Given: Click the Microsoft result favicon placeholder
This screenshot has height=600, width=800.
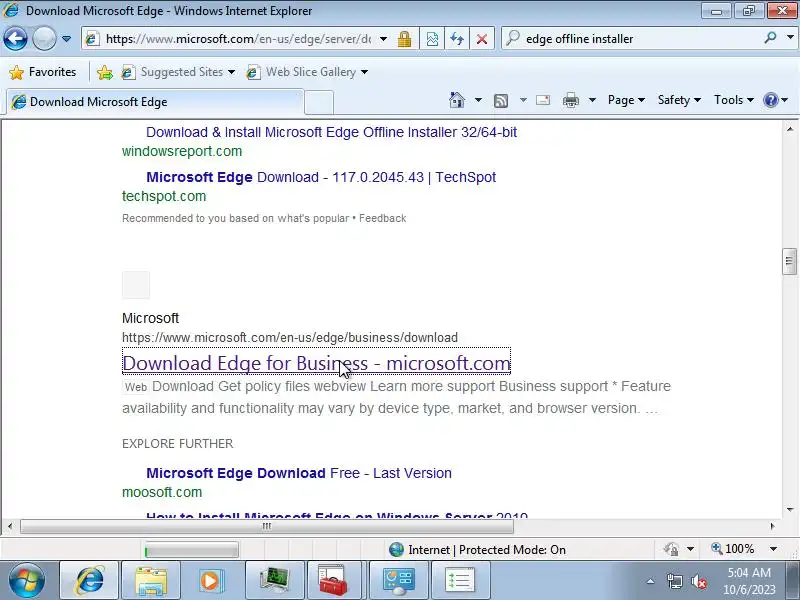Looking at the screenshot, I should tap(136, 285).
